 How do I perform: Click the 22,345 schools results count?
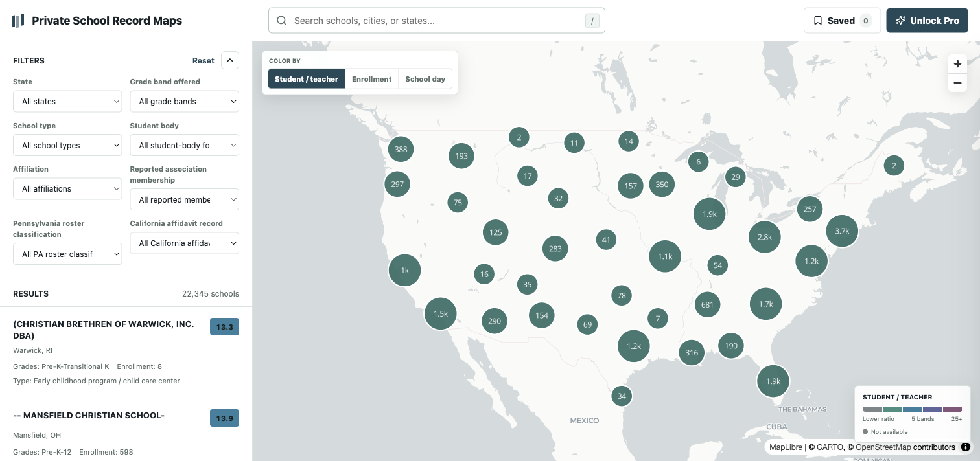coord(211,293)
